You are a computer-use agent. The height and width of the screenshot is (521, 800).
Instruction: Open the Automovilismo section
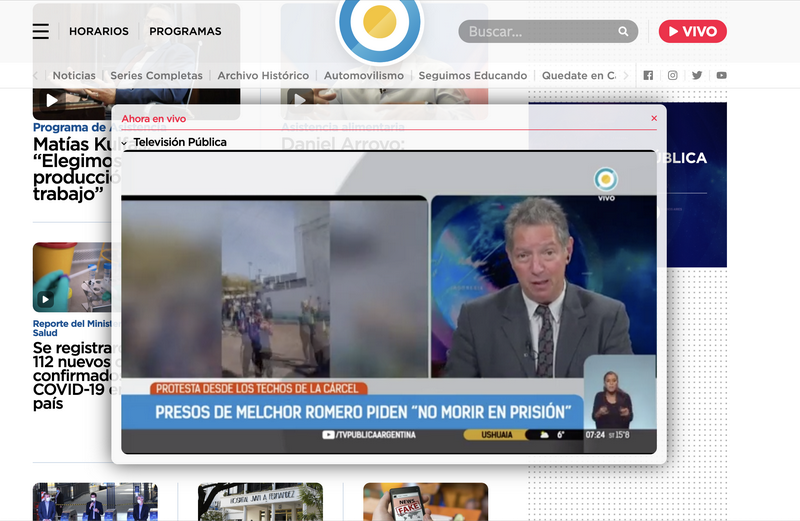364,76
